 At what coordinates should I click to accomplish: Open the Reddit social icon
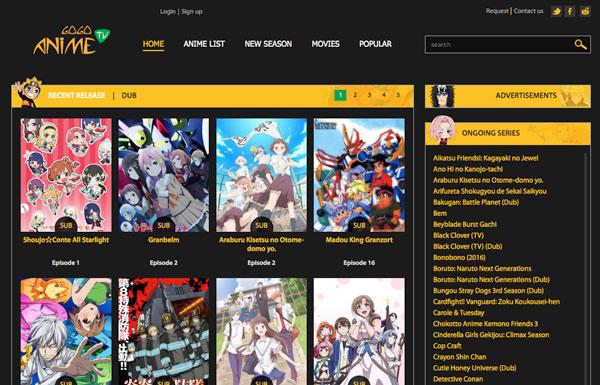pos(585,11)
